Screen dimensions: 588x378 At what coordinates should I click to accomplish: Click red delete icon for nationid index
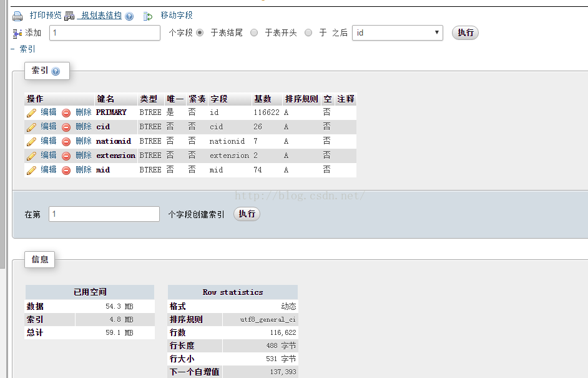[x=66, y=141]
